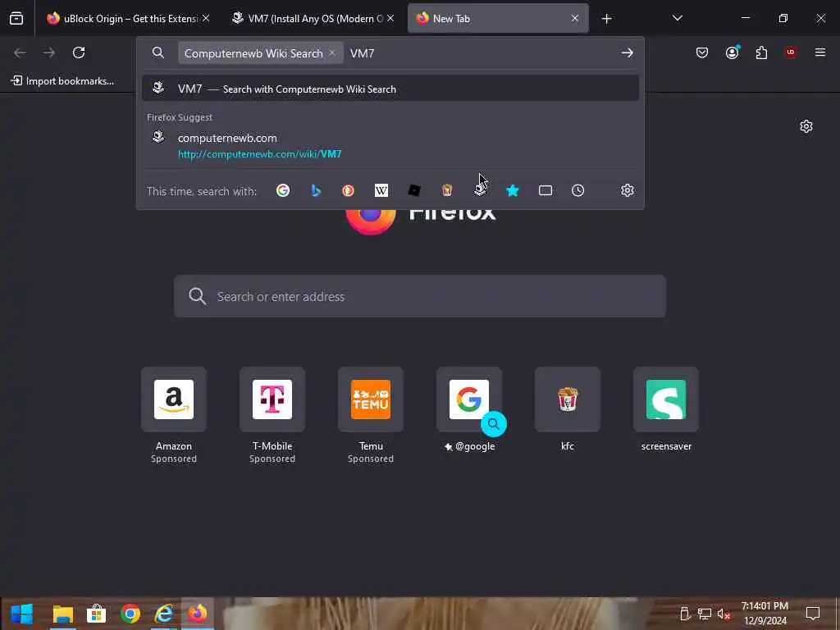Open the Firefox account icon

pos(732,52)
